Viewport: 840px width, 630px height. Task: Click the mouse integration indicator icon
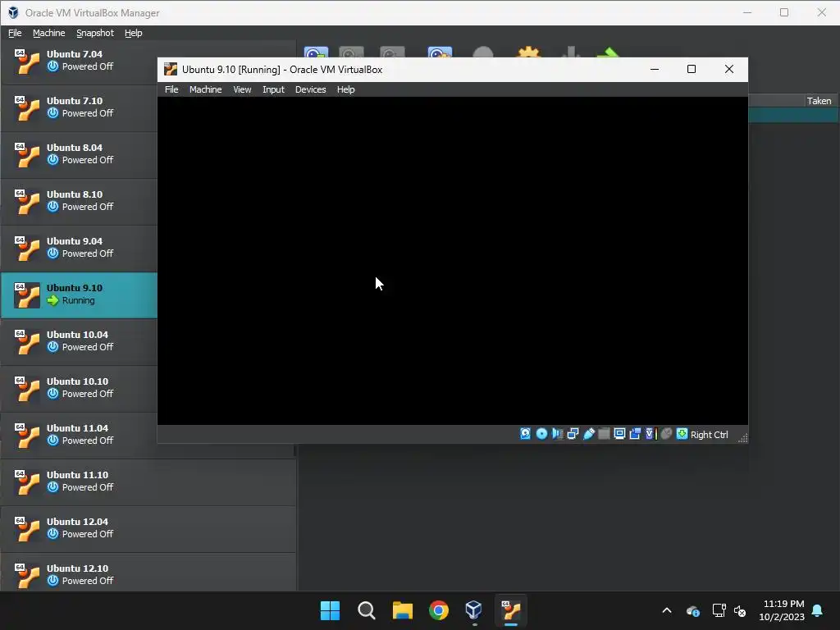tap(666, 434)
